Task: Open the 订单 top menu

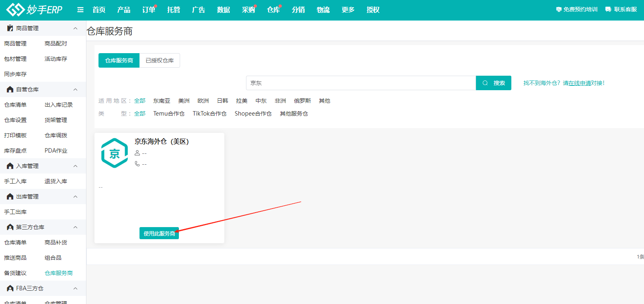Action: pos(149,10)
